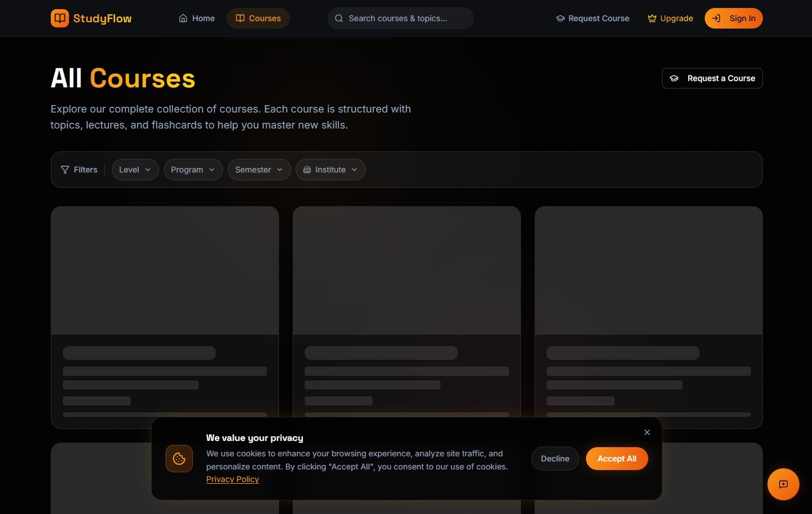The width and height of the screenshot is (812, 514).
Task: Open the Courses nav tab
Action: click(258, 18)
